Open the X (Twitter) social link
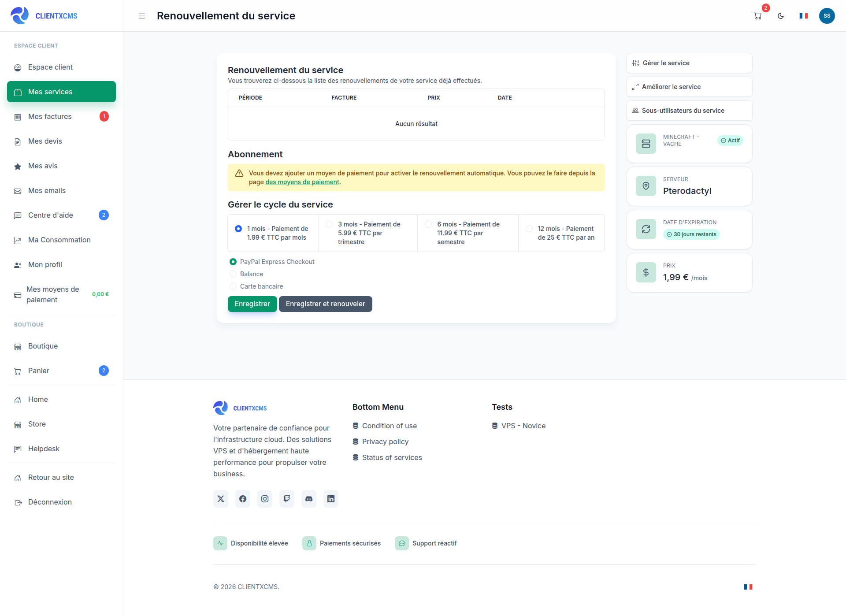 221,499
